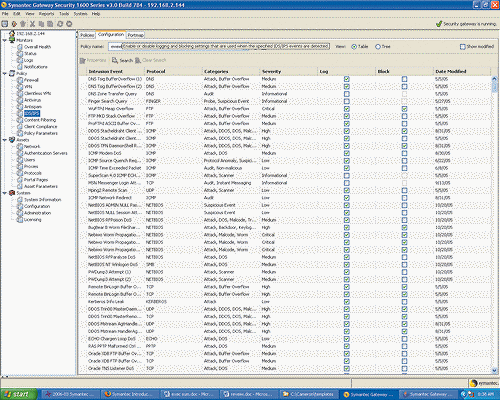
Task: Collapse the System tree node
Action: (x=5, y=193)
